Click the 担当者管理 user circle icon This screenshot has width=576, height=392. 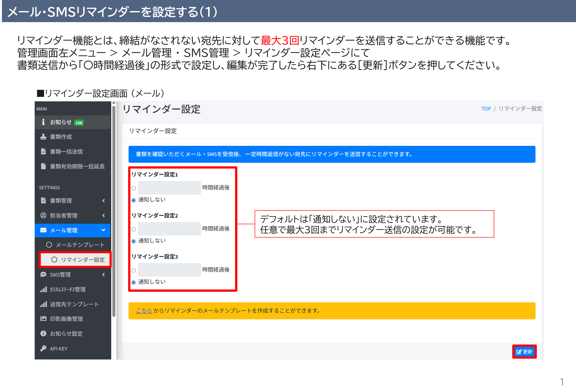coord(43,215)
